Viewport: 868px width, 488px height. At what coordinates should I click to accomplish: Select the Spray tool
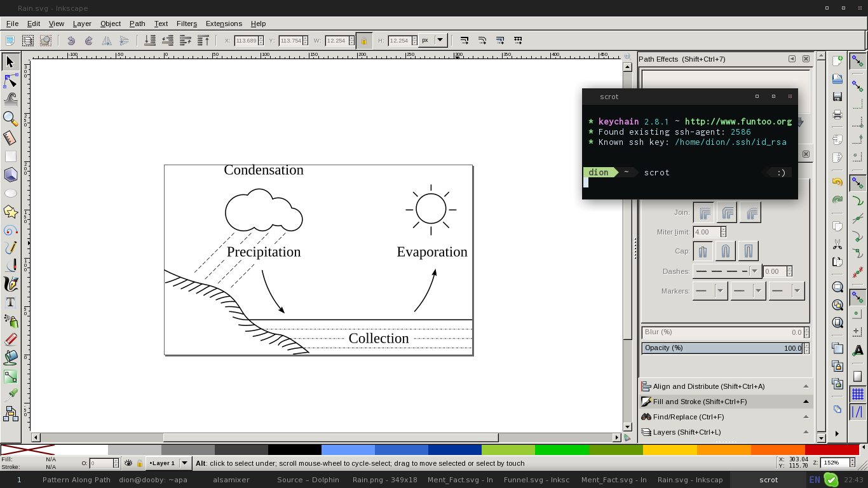coord(10,321)
